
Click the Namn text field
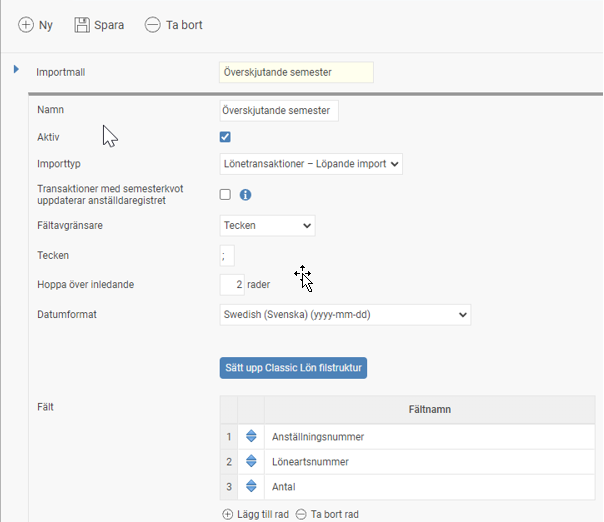coord(279,110)
